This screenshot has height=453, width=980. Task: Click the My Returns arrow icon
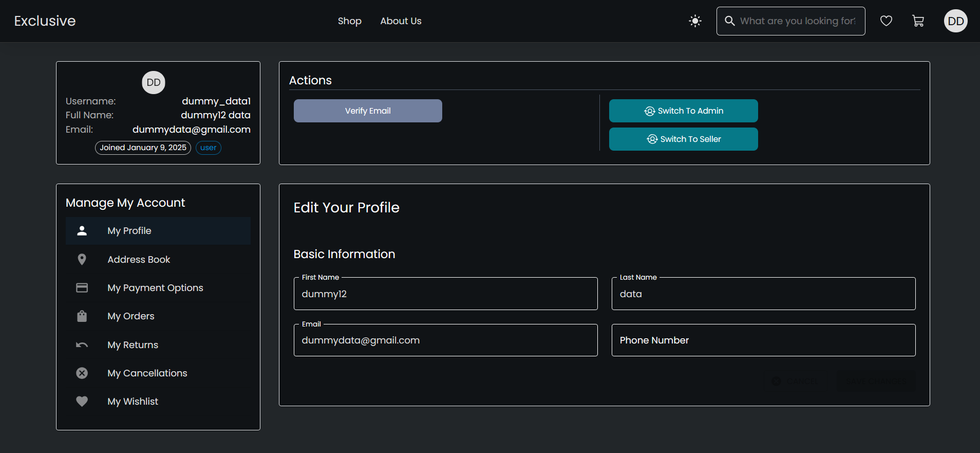(82, 345)
